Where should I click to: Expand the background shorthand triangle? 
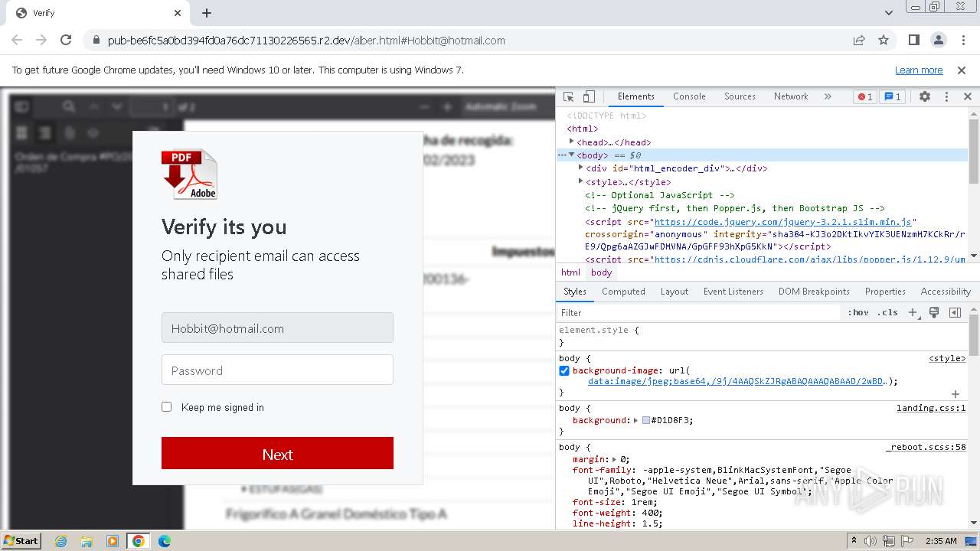[636, 420]
